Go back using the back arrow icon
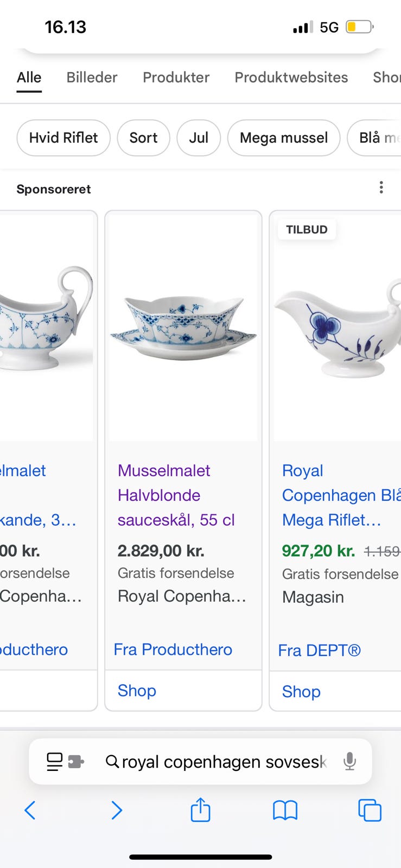The height and width of the screenshot is (868, 401). pyautogui.click(x=29, y=811)
